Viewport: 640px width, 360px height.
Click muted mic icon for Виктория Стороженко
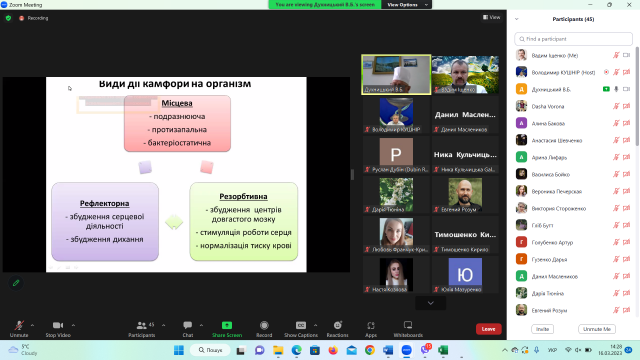pyautogui.click(x=616, y=208)
